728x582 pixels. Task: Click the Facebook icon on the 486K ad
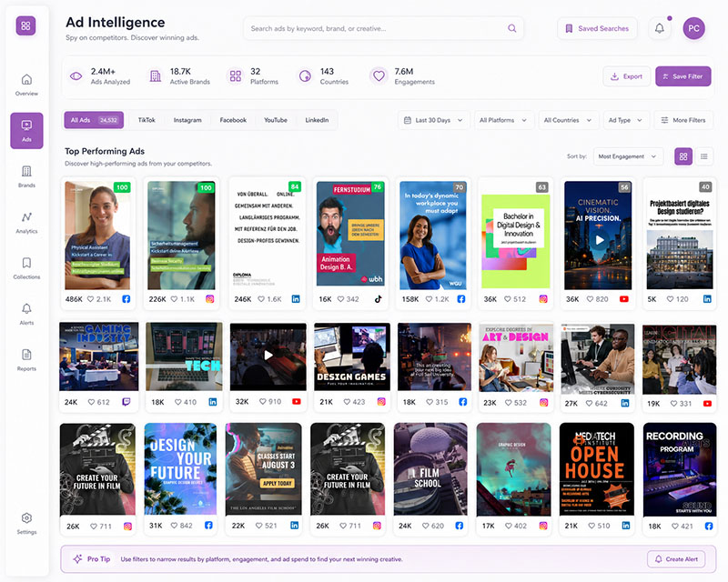coord(126,299)
